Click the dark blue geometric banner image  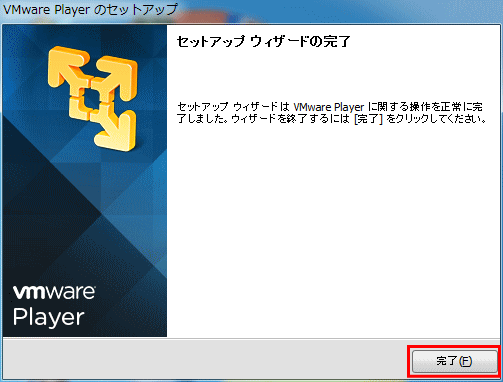coord(85,180)
